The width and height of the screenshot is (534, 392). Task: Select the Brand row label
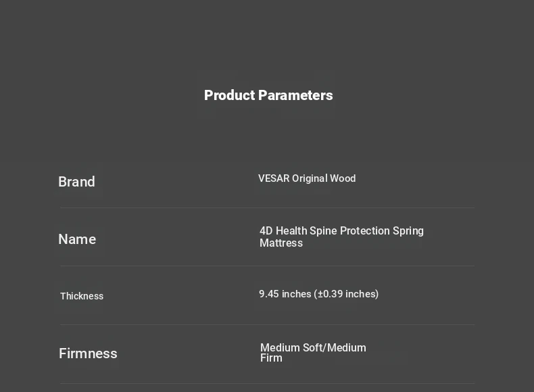click(76, 182)
